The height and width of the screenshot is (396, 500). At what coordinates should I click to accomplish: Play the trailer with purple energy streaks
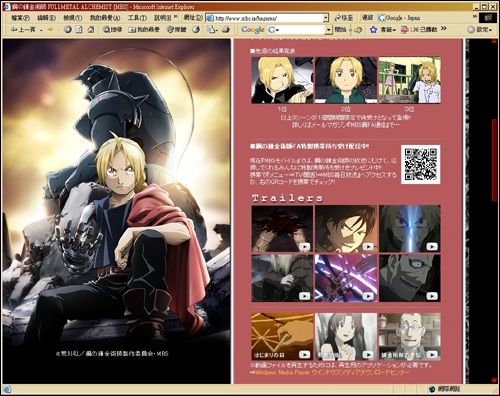pyautogui.click(x=346, y=278)
